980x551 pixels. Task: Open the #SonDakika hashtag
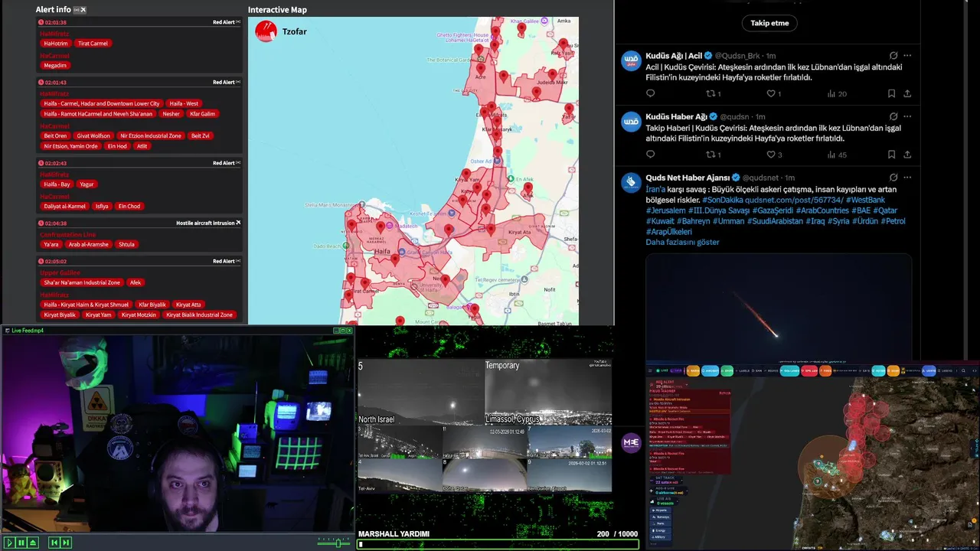722,200
